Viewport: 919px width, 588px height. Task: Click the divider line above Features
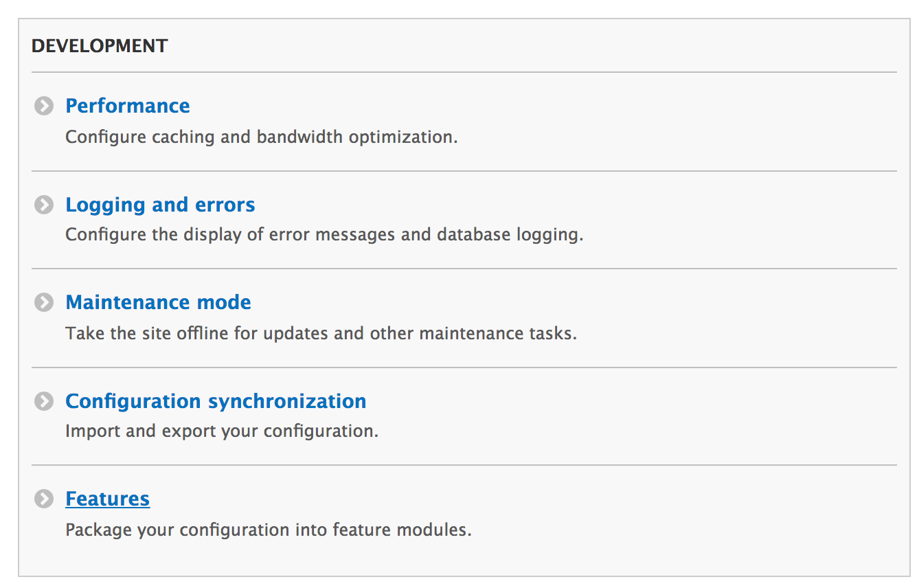tap(464, 465)
